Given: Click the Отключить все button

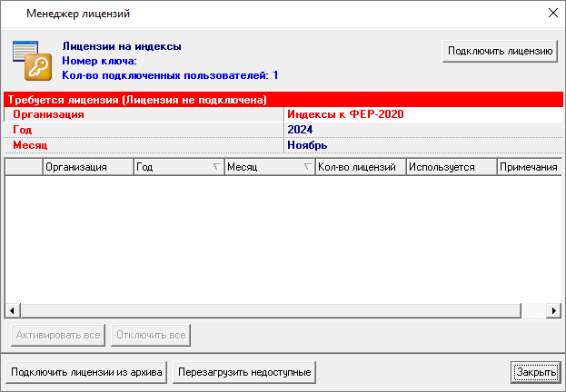Looking at the screenshot, I should coord(151,335).
